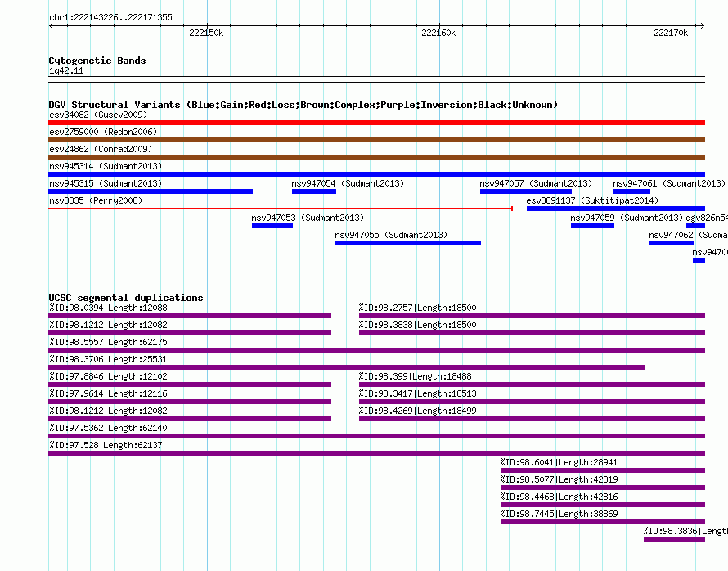Screen dimensions: 728x571
Task: Click the %ID:97.528|Length:62137 duplication label
Action: pos(106,445)
